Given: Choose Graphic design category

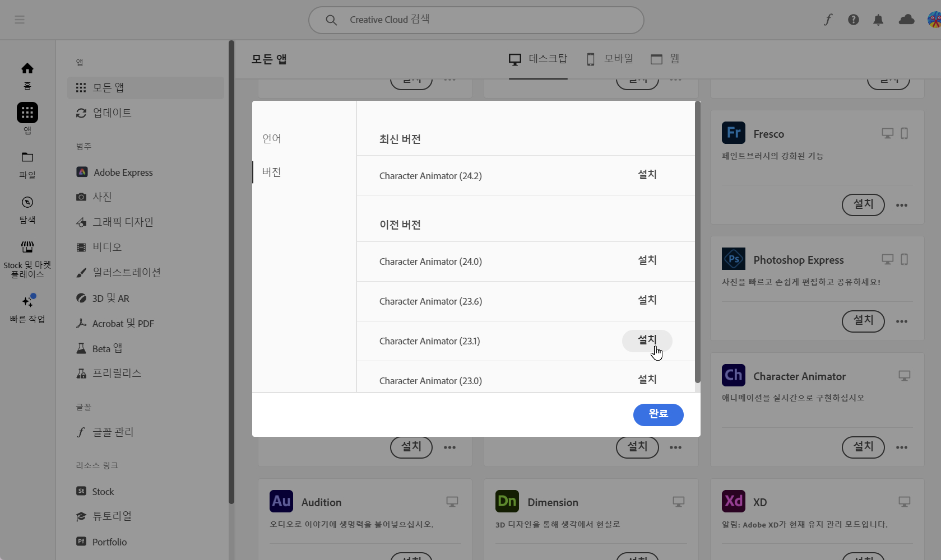Looking at the screenshot, I should 146,222.
